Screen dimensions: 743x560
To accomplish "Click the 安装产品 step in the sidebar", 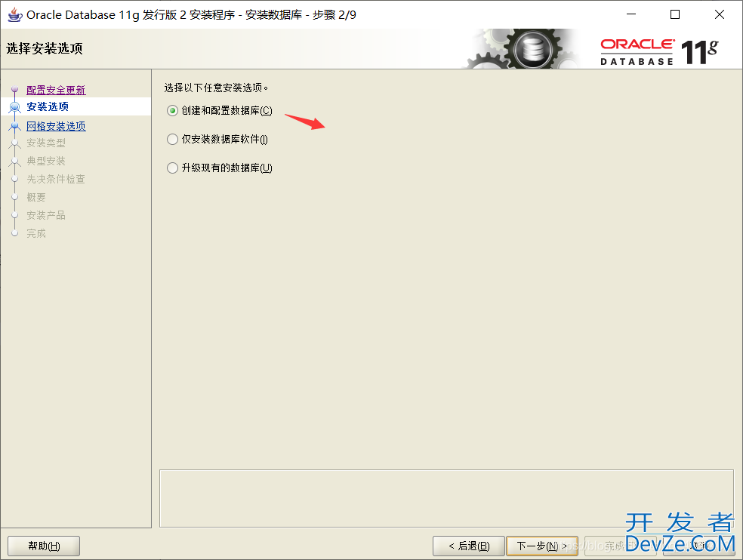I will (46, 216).
